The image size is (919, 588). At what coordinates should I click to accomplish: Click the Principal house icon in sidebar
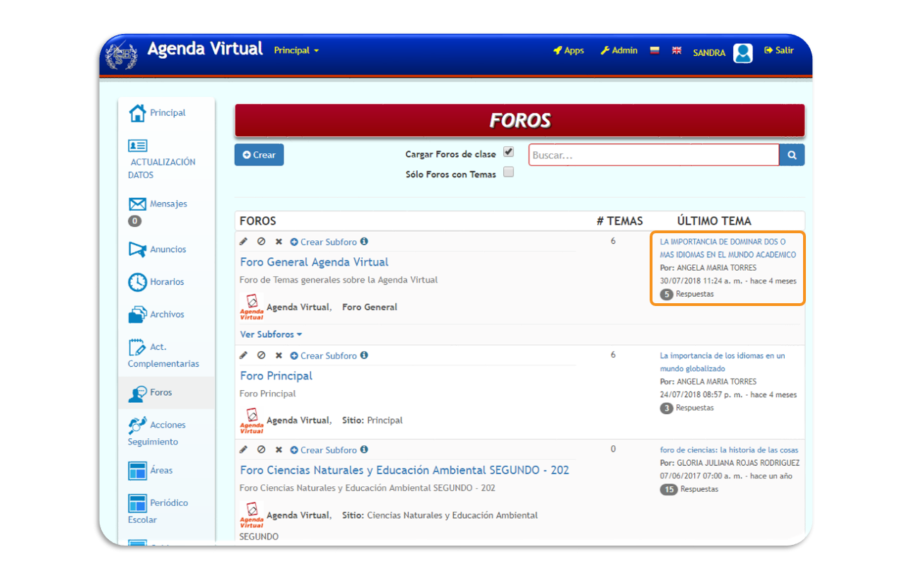click(137, 113)
